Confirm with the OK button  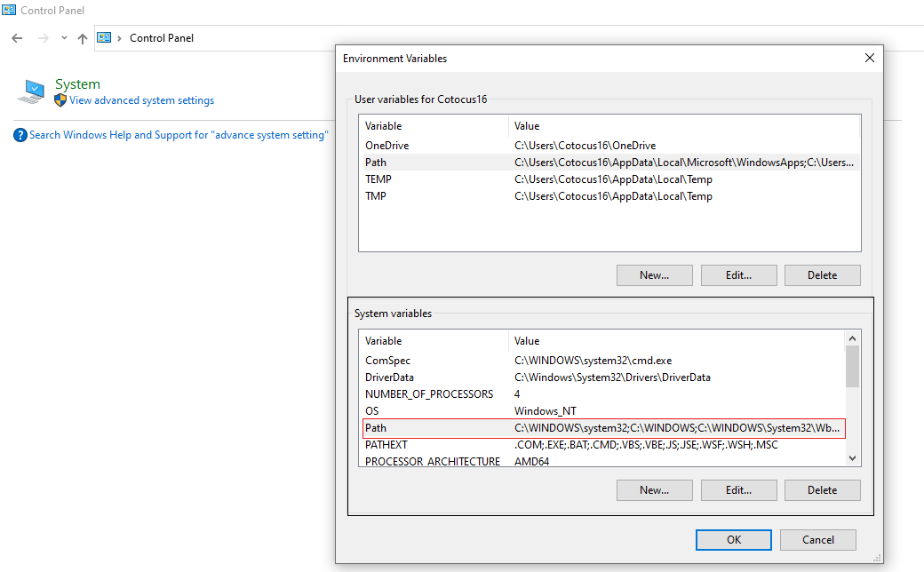(733, 539)
